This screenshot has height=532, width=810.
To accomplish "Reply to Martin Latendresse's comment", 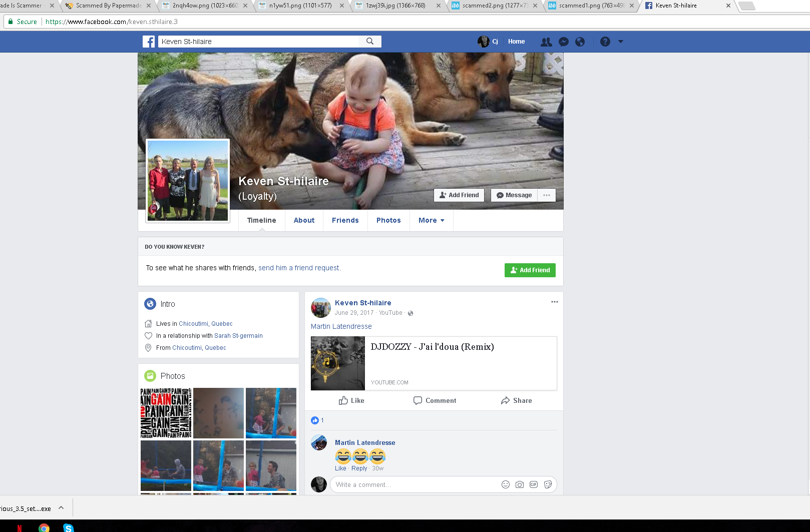I will (359, 468).
